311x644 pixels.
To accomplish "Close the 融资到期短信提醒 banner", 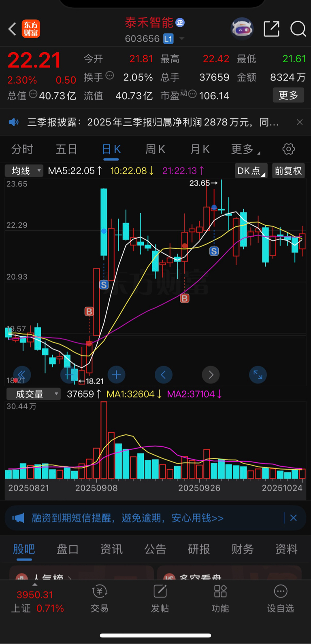I will pyautogui.click(x=294, y=518).
